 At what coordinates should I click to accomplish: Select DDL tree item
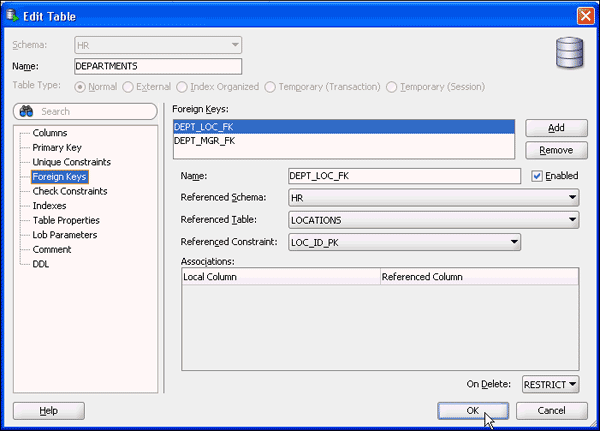tap(41, 264)
